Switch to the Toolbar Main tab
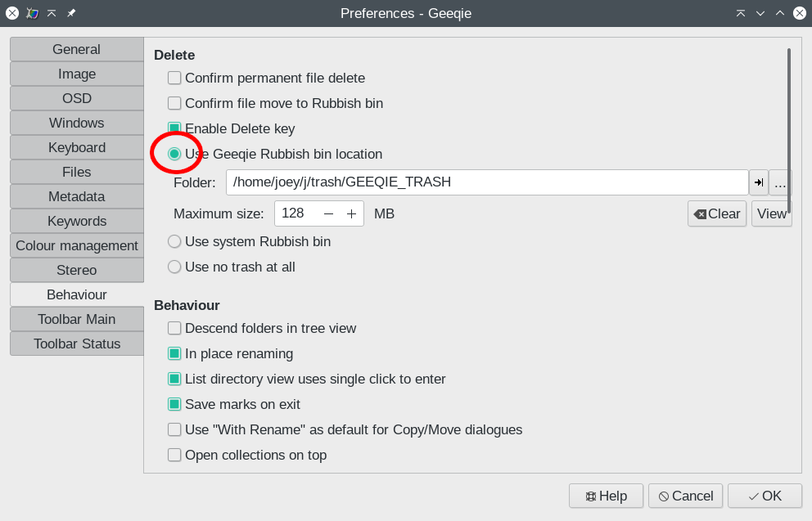This screenshot has width=812, height=521. point(76,319)
